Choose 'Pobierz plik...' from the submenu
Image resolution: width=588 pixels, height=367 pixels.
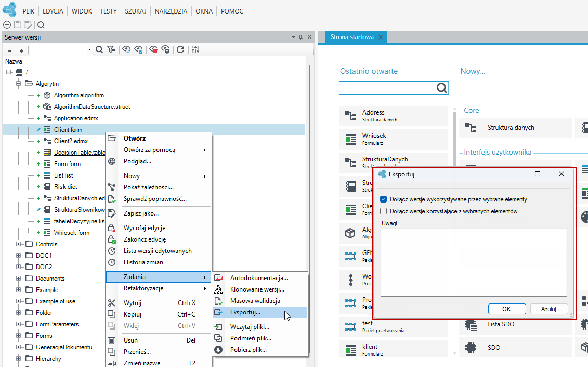point(260,350)
